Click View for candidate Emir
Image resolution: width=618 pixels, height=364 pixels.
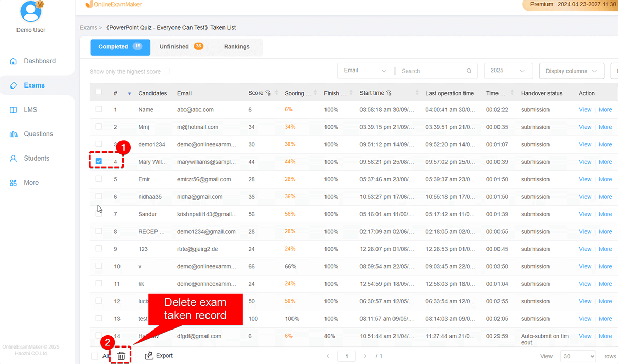(585, 179)
